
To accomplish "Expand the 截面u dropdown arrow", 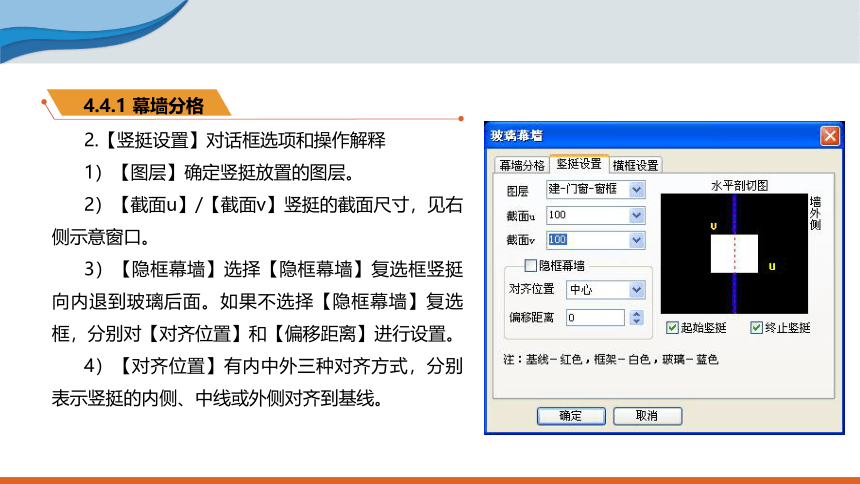I will (x=636, y=215).
